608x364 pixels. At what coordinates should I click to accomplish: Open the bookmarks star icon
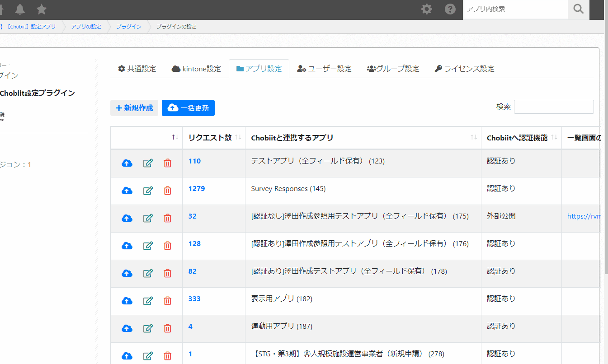[41, 9]
